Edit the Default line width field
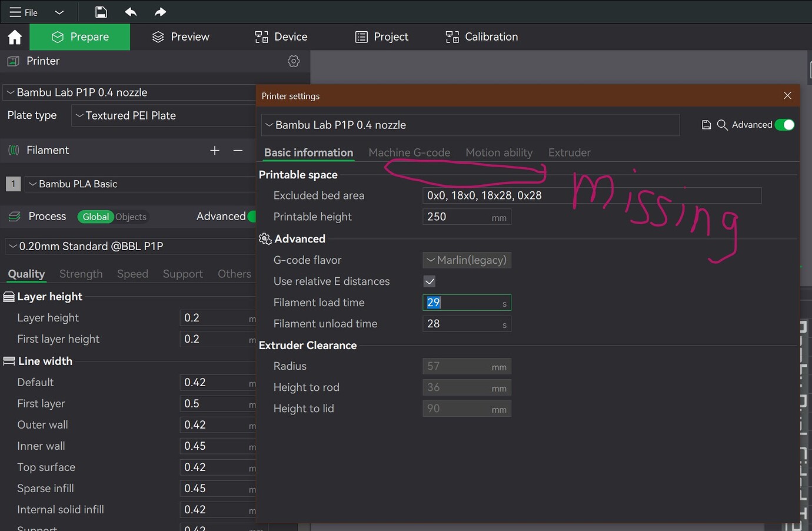 coord(218,383)
